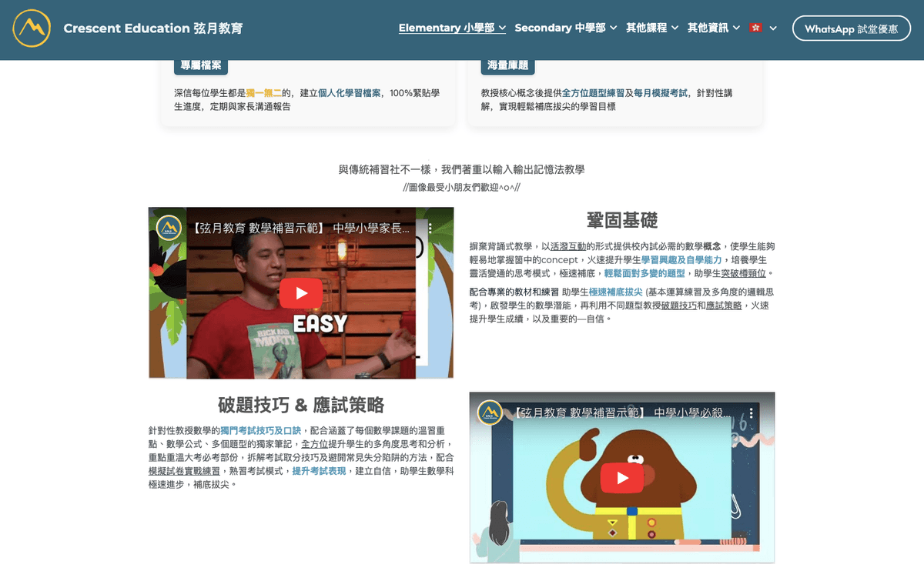Open second video's three-dot options menu
Image resolution: width=924 pixels, height=571 pixels.
[752, 413]
